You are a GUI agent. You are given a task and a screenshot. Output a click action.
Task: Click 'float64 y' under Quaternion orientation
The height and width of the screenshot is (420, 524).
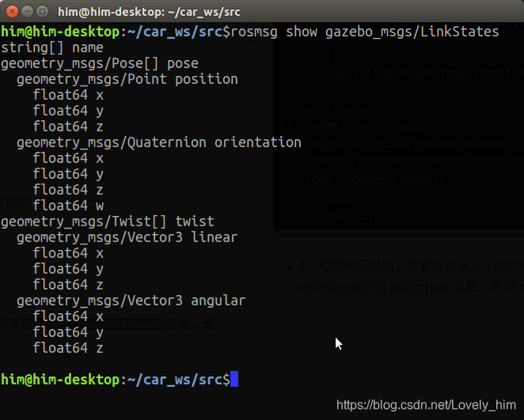[x=69, y=174]
